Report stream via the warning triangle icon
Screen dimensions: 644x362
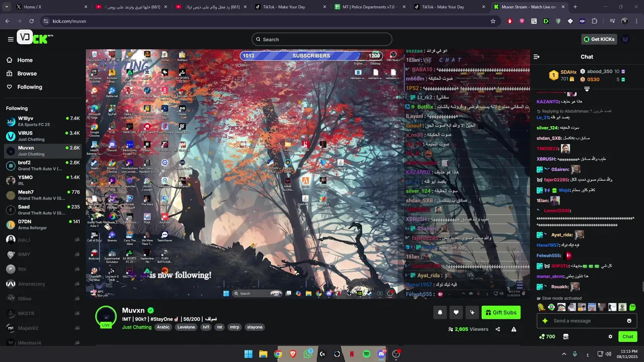514,329
